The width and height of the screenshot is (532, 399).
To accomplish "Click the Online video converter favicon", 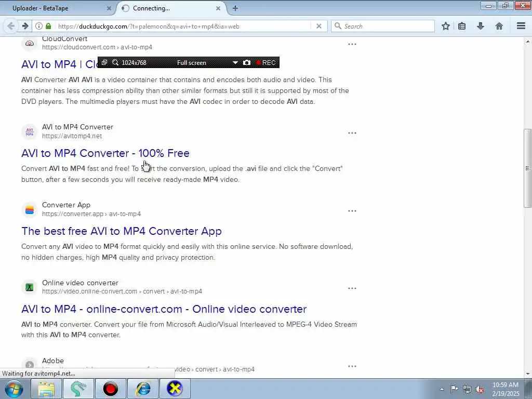I will click(30, 288).
